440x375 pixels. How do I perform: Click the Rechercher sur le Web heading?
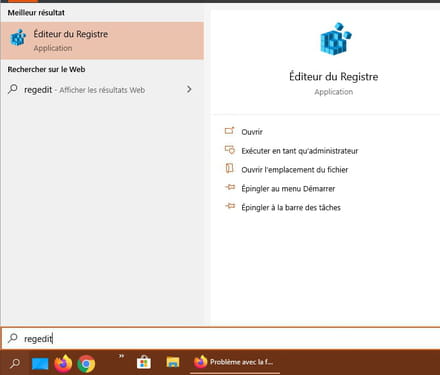46,69
